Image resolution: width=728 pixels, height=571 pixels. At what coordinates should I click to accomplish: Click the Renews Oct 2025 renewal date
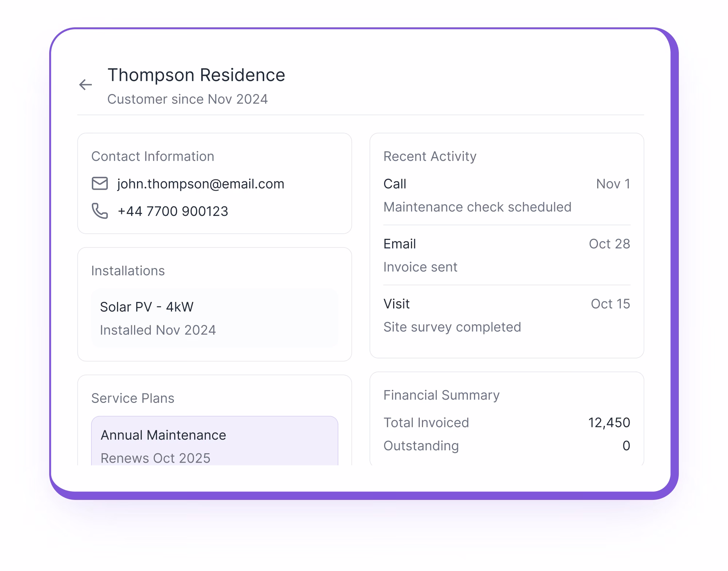pyautogui.click(x=155, y=458)
